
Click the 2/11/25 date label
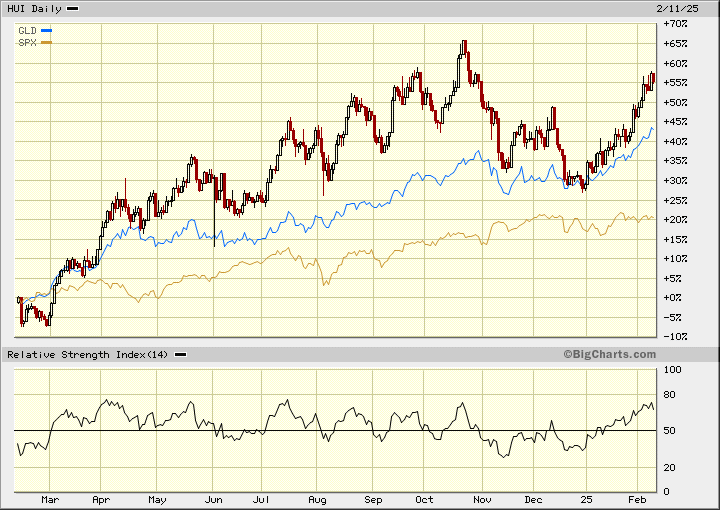point(677,9)
